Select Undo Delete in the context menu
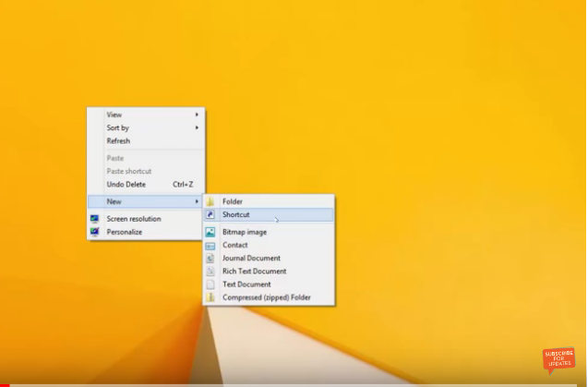This screenshot has width=588, height=387. click(x=126, y=185)
